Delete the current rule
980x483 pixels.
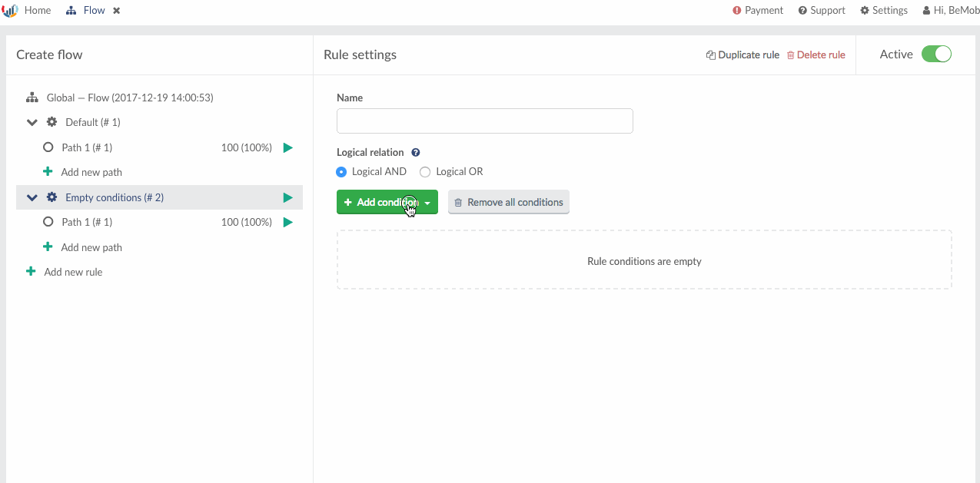tap(816, 55)
